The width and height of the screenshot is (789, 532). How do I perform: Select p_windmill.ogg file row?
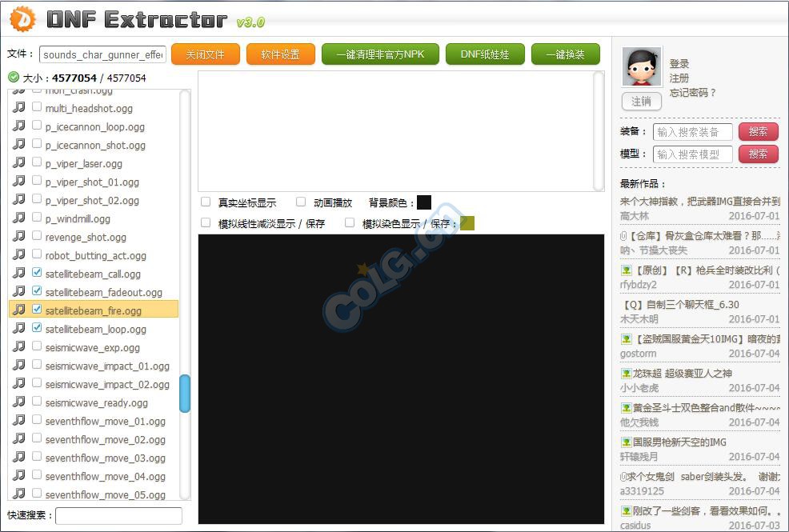(94, 218)
